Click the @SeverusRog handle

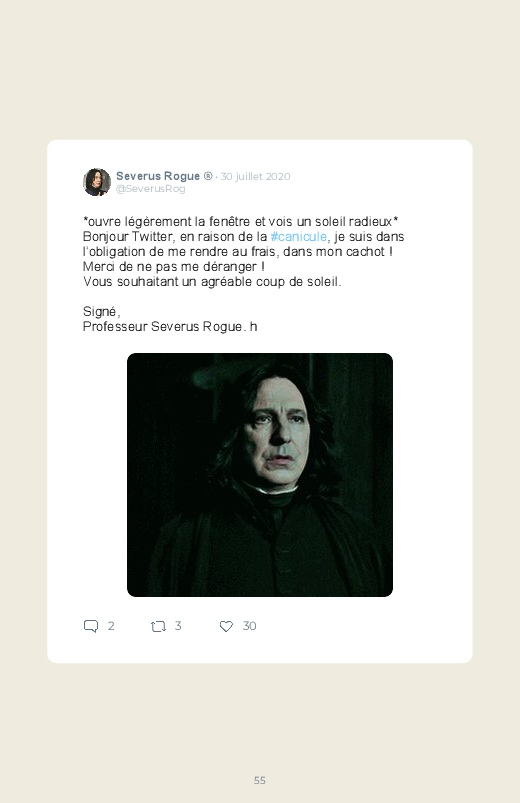(151, 189)
